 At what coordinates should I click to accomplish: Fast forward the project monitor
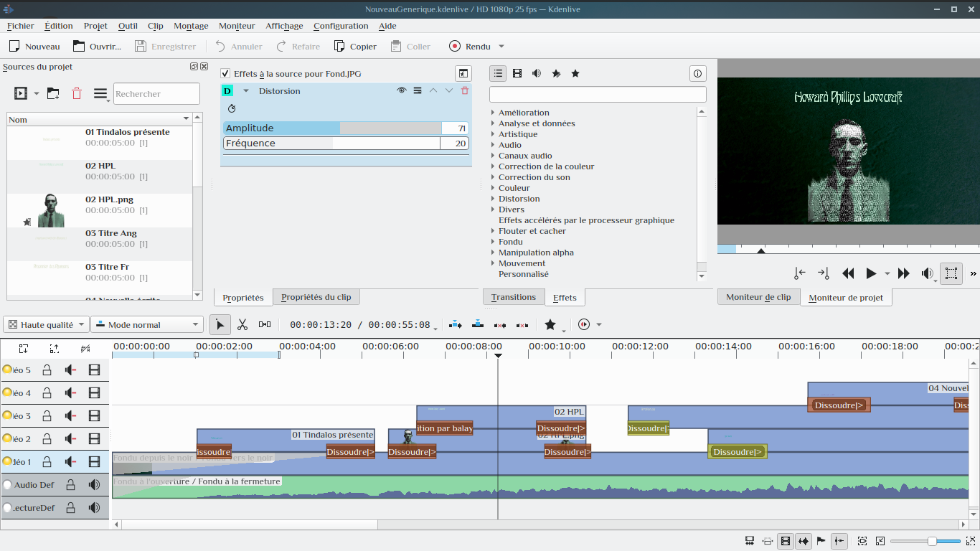904,273
